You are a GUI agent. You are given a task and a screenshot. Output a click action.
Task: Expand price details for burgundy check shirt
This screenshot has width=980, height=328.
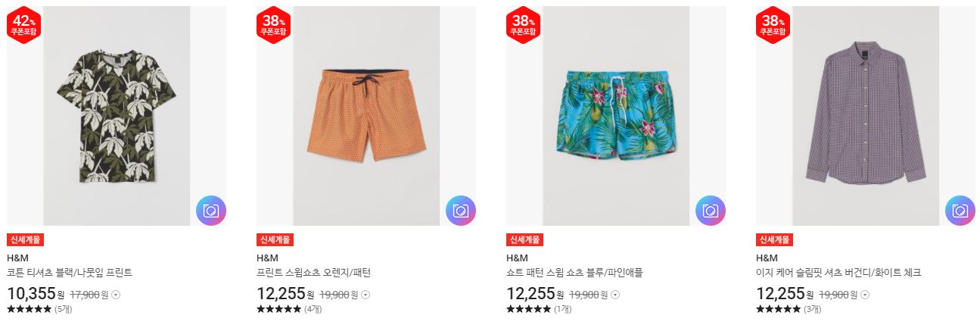point(864,295)
